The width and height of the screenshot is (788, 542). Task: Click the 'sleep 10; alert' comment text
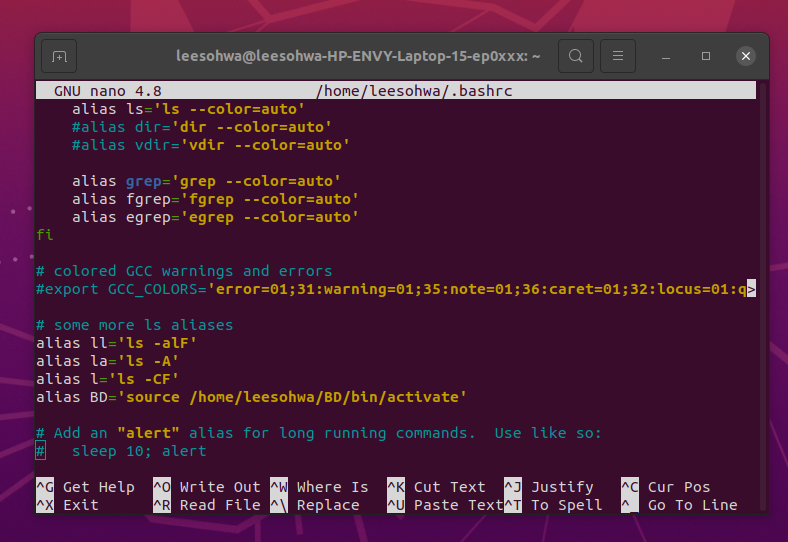tap(139, 451)
